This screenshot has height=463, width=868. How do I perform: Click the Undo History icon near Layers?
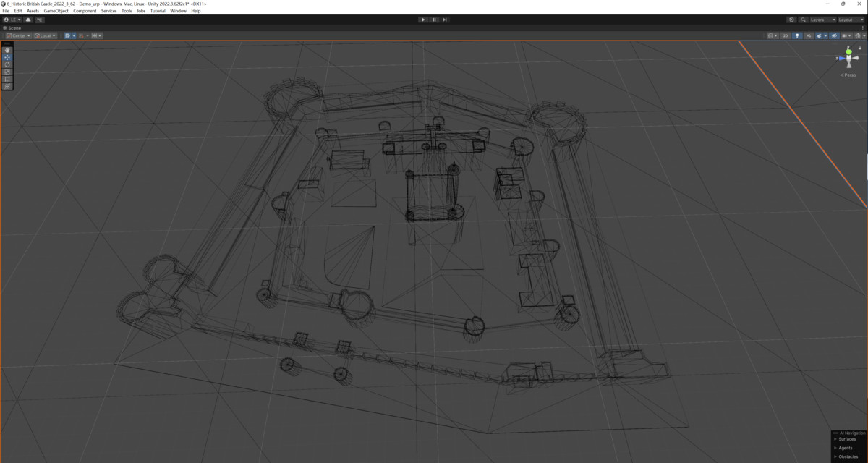tap(792, 20)
